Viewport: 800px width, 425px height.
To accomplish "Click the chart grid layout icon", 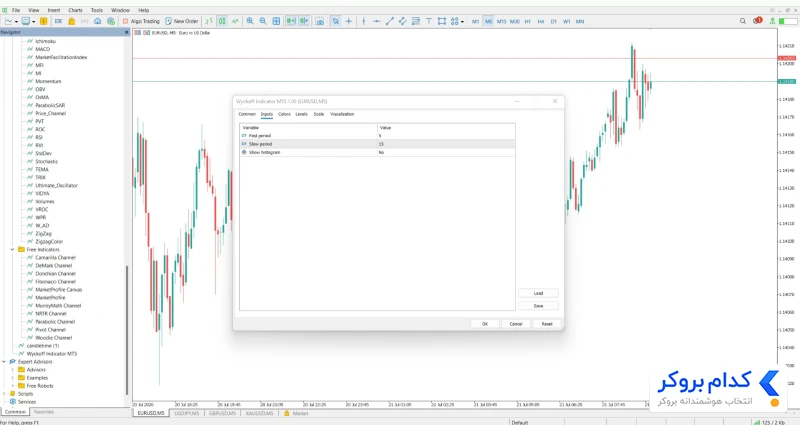I will (x=276, y=21).
